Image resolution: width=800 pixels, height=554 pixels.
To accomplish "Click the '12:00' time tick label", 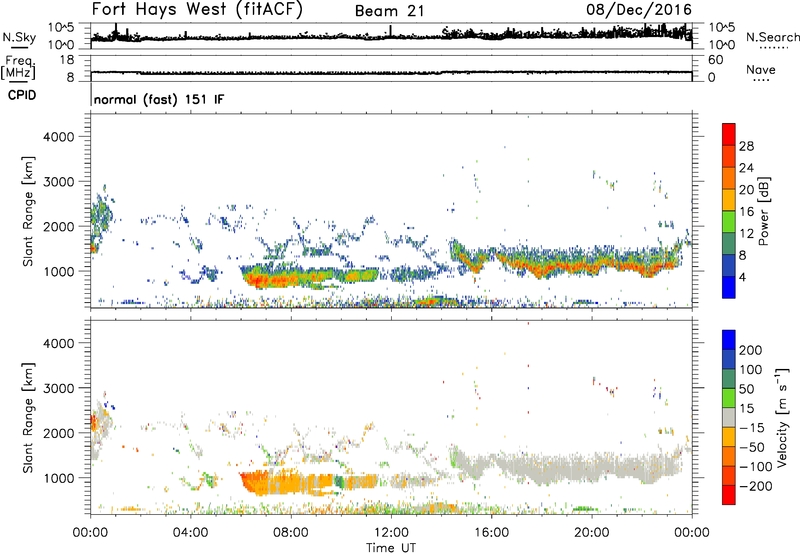I will (391, 533).
